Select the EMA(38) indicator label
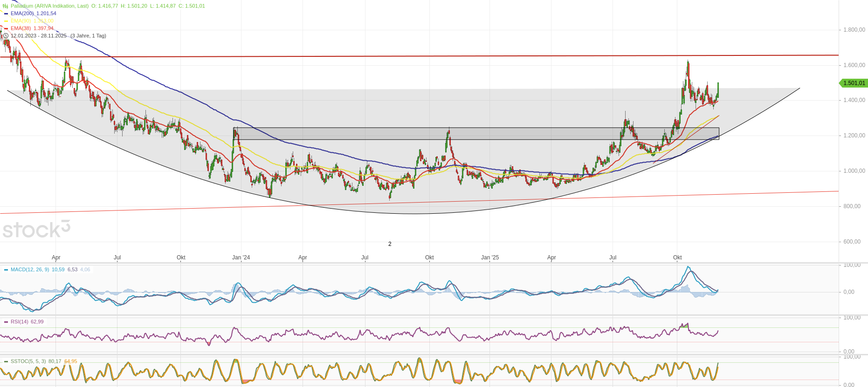 coord(21,28)
